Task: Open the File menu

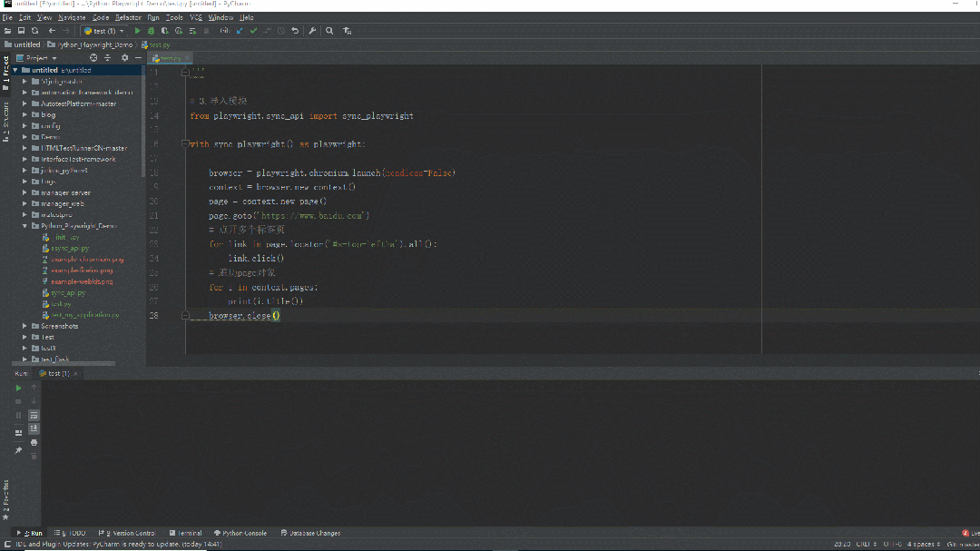Action: pyautogui.click(x=7, y=17)
